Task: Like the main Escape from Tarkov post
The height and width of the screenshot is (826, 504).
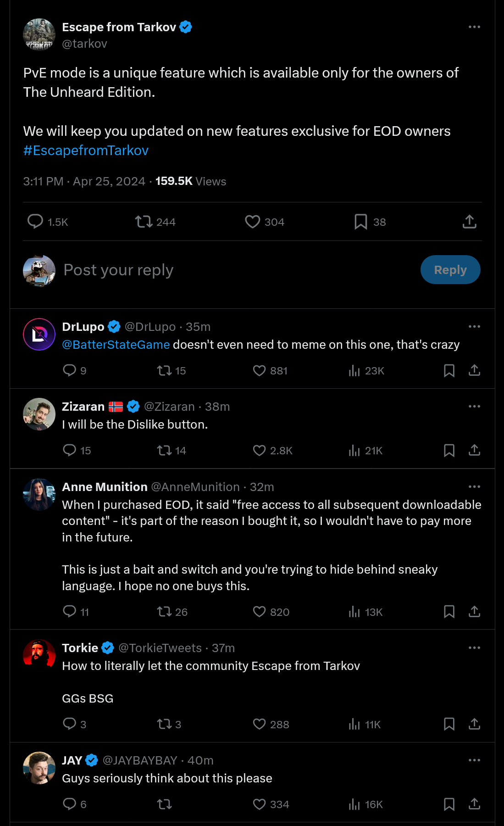Action: tap(252, 222)
